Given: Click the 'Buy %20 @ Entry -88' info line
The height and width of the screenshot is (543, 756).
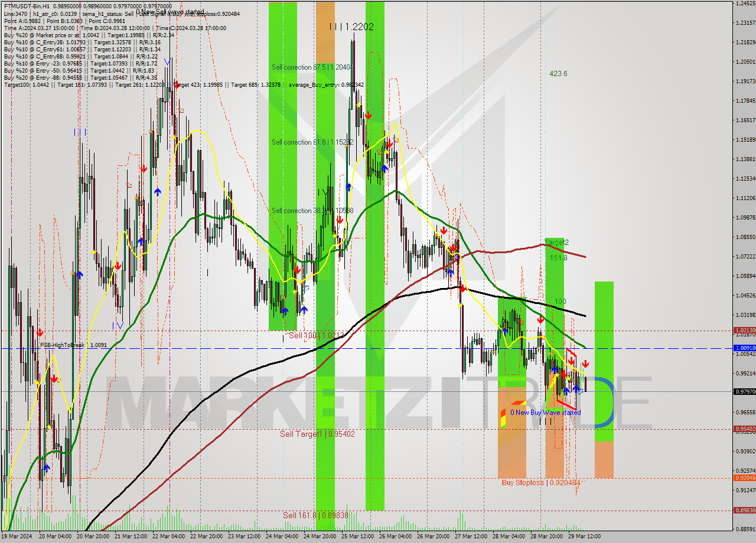Looking at the screenshot, I should point(80,78).
